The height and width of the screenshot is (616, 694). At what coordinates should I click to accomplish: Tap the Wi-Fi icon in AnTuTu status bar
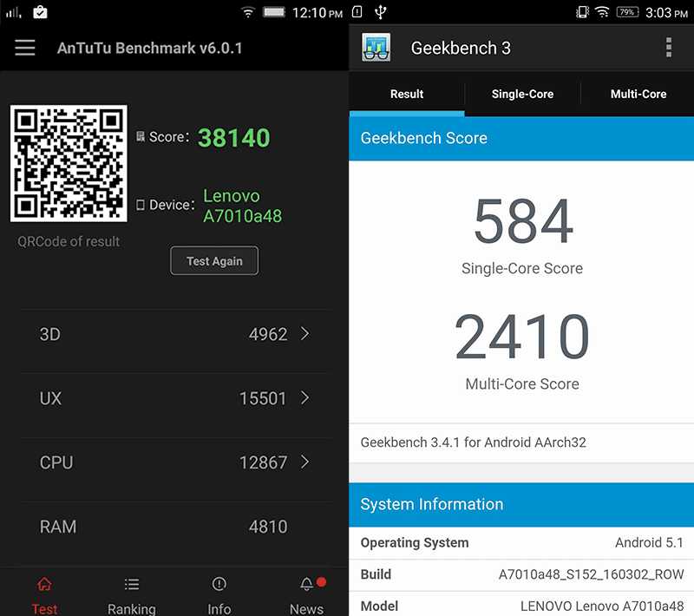248,12
